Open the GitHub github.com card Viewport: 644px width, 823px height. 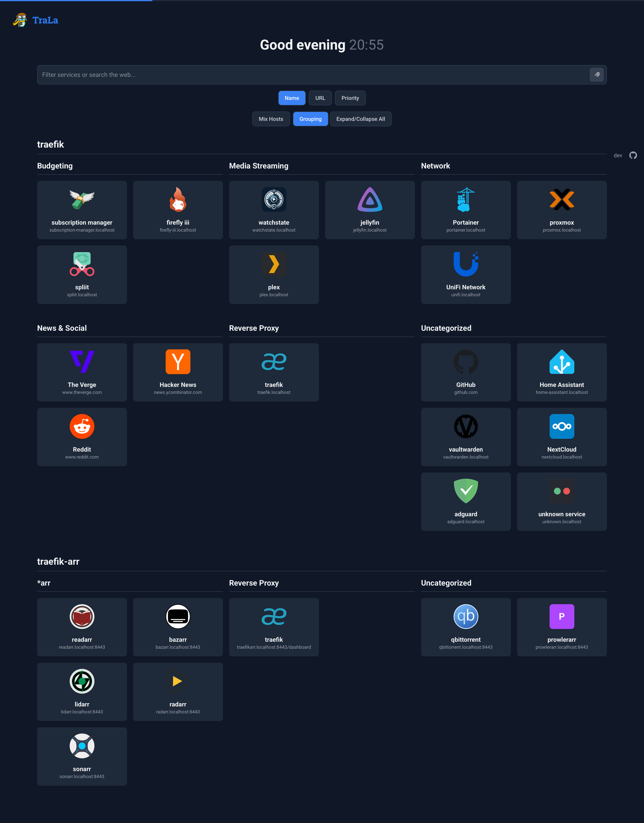466,372
